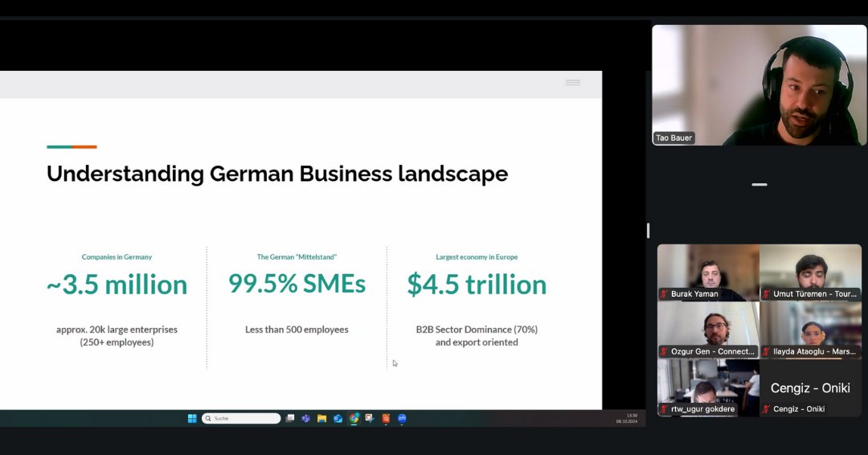Open Snipping Tool icon in shared taskbar
Screen dimensions: 868x455
[370, 419]
